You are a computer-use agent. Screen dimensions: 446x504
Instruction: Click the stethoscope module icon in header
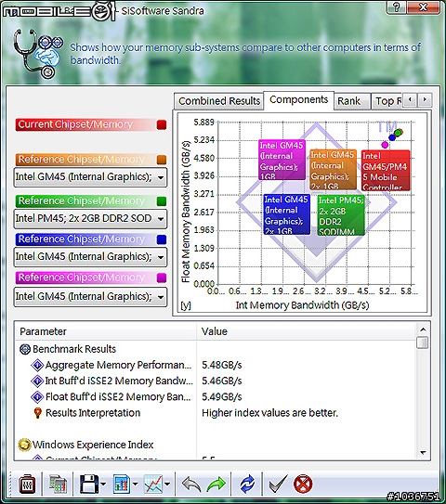pos(37,53)
